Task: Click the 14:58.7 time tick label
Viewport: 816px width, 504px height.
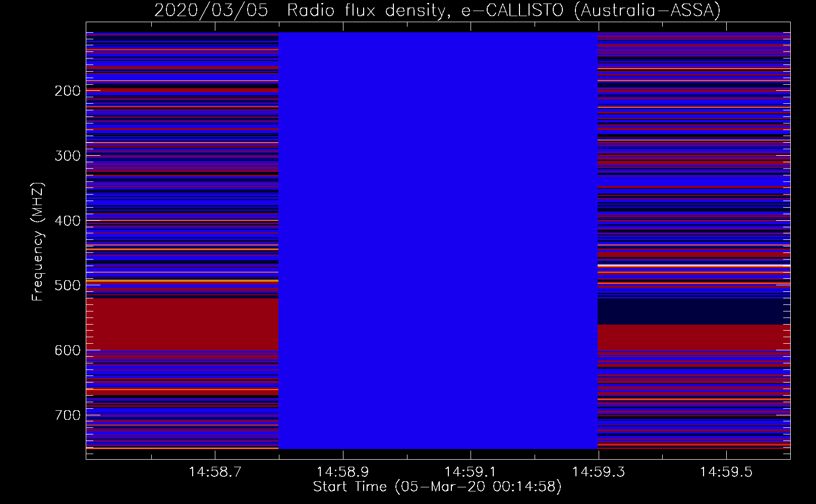Action: tap(215, 472)
